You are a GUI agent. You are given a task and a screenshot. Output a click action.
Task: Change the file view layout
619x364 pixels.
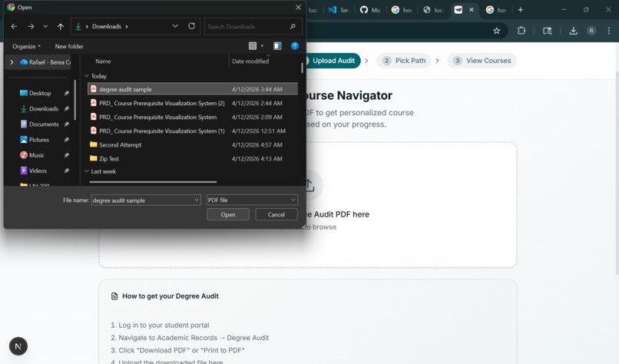click(253, 46)
